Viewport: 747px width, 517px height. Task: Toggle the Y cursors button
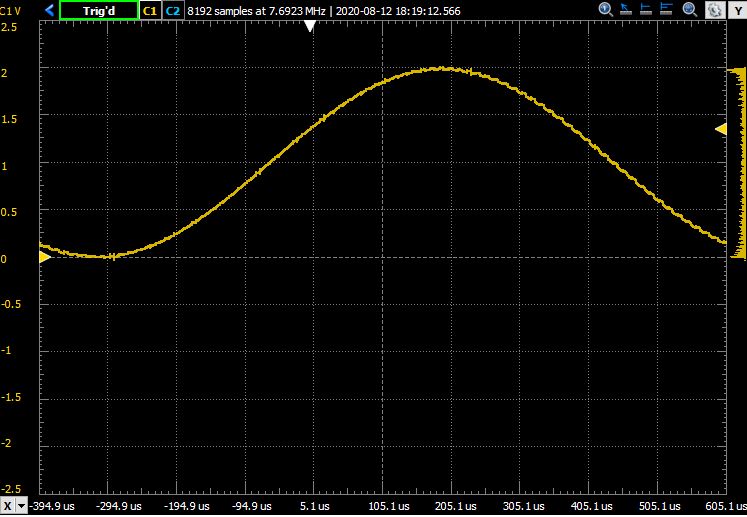[737, 10]
